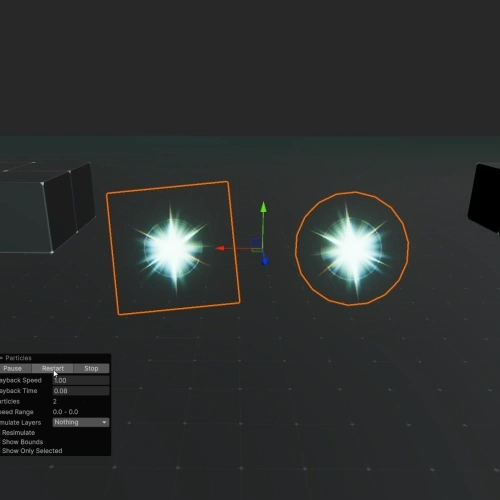Stop the particle simulation
The image size is (500, 500).
91,368
